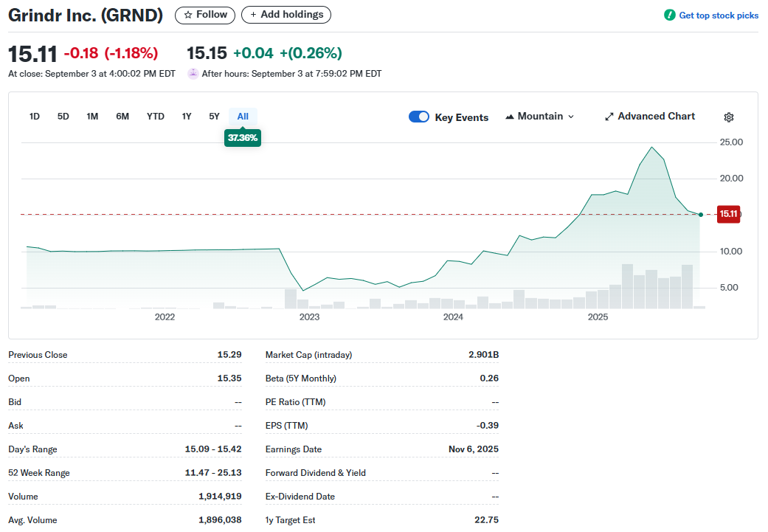Screen dimensions: 768x532
Task: Choose the 1Y range tab
Action: click(187, 117)
